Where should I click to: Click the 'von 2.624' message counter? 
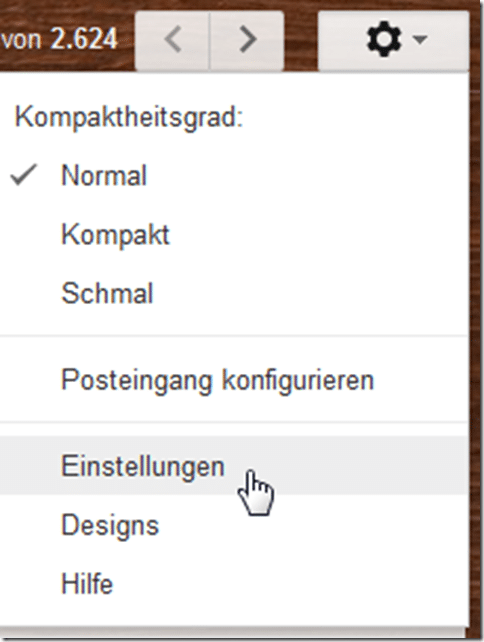tap(60, 40)
